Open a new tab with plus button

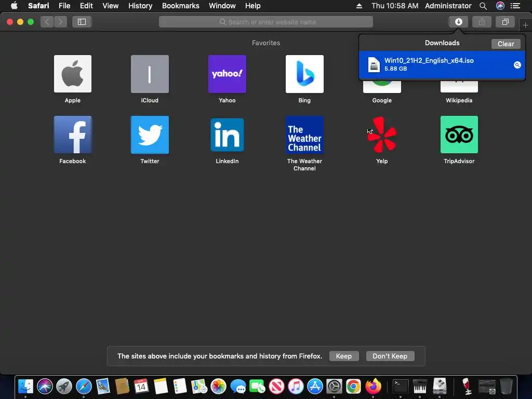pyautogui.click(x=525, y=25)
